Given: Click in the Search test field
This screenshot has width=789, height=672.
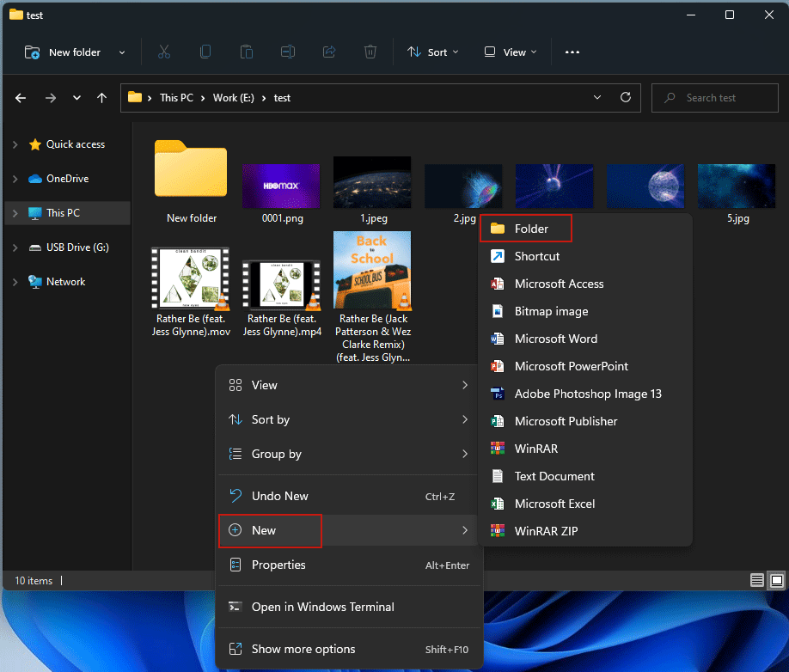Looking at the screenshot, I should tap(714, 98).
